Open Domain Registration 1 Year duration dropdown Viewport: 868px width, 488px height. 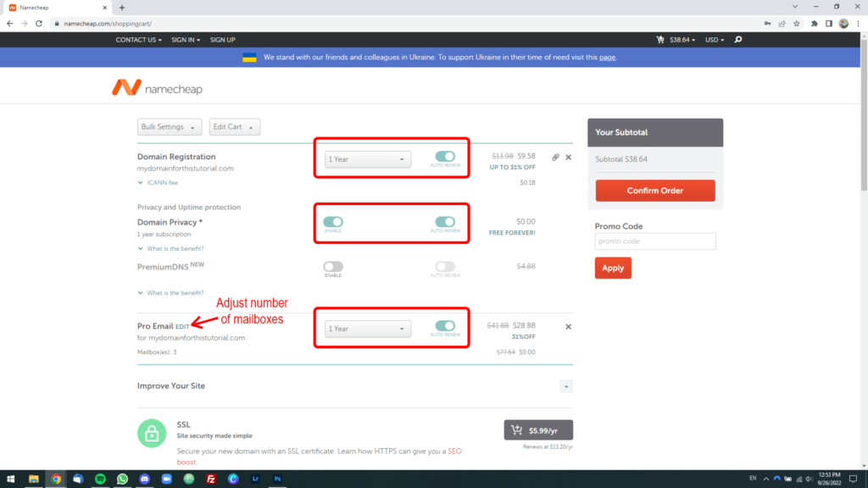368,159
